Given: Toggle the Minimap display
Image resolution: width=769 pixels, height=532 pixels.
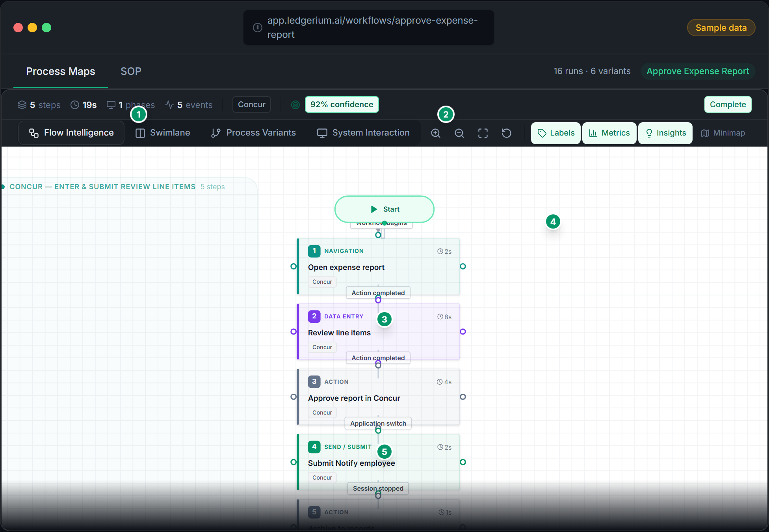Looking at the screenshot, I should (723, 133).
